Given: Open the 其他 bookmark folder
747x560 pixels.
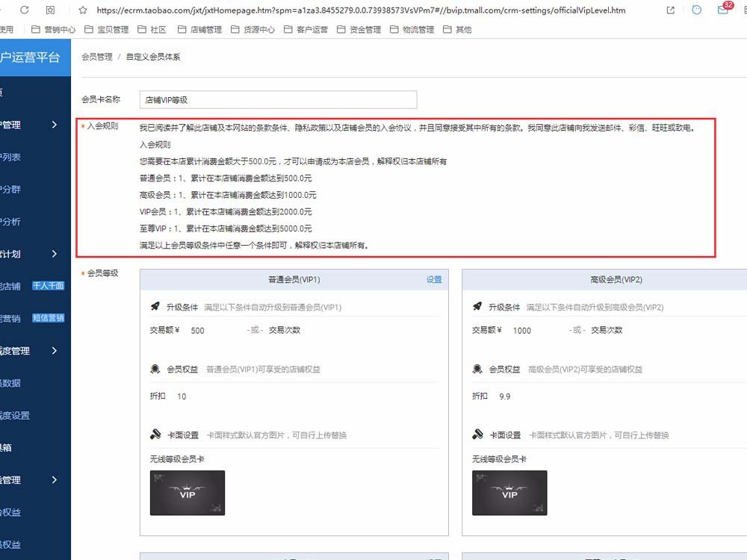Looking at the screenshot, I should (x=457, y=30).
